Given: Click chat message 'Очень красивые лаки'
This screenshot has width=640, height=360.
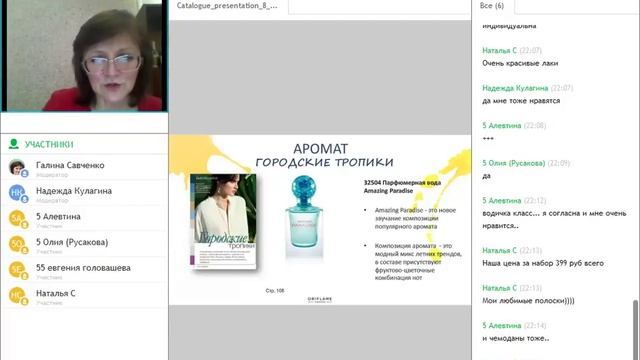Looking at the screenshot, I should [520, 63].
